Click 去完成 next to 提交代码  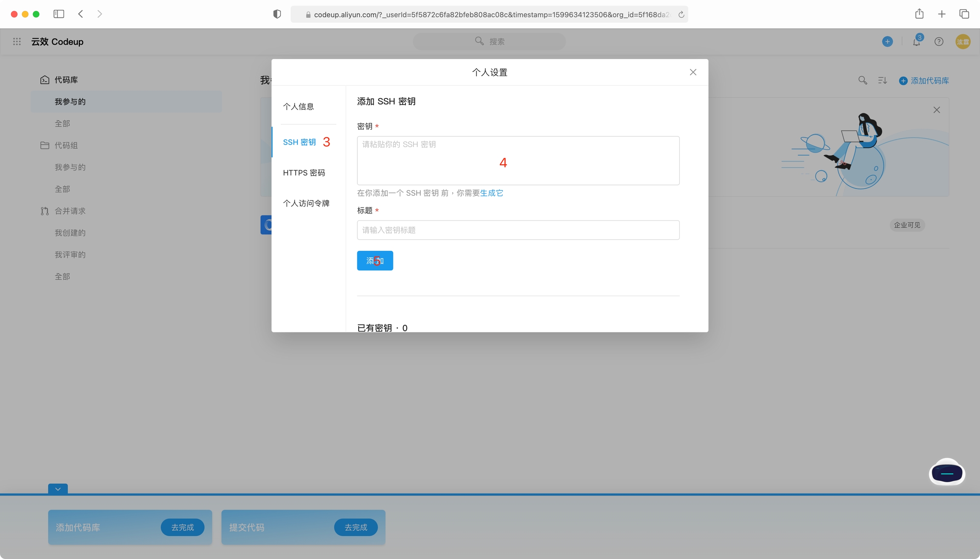tap(356, 527)
